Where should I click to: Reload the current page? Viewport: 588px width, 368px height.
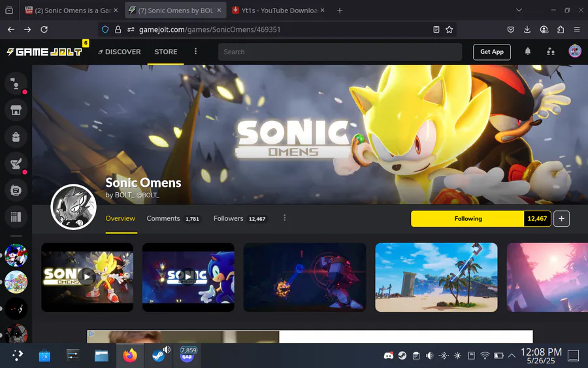44,29
